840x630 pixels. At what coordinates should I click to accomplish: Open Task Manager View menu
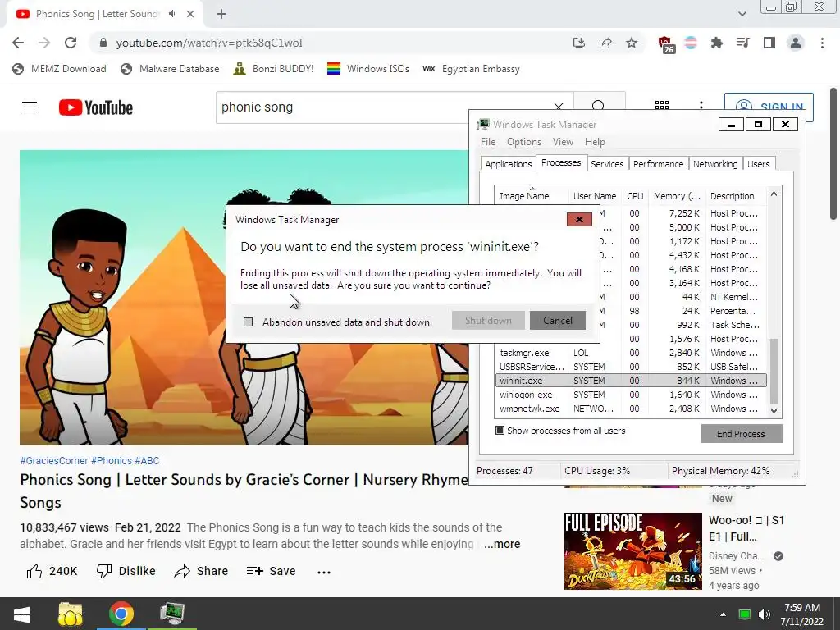tap(563, 142)
